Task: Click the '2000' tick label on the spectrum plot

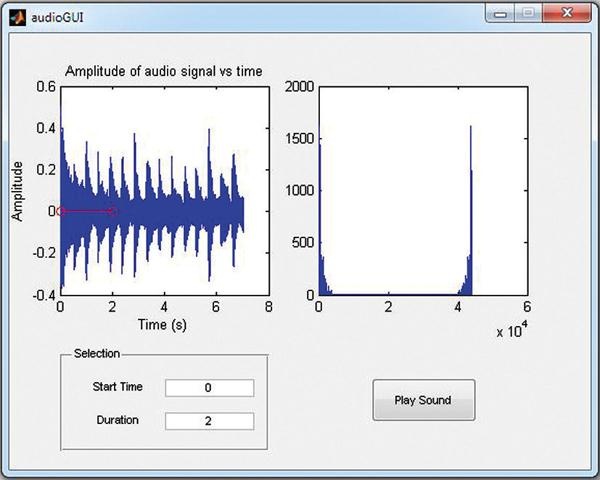Action: 300,87
